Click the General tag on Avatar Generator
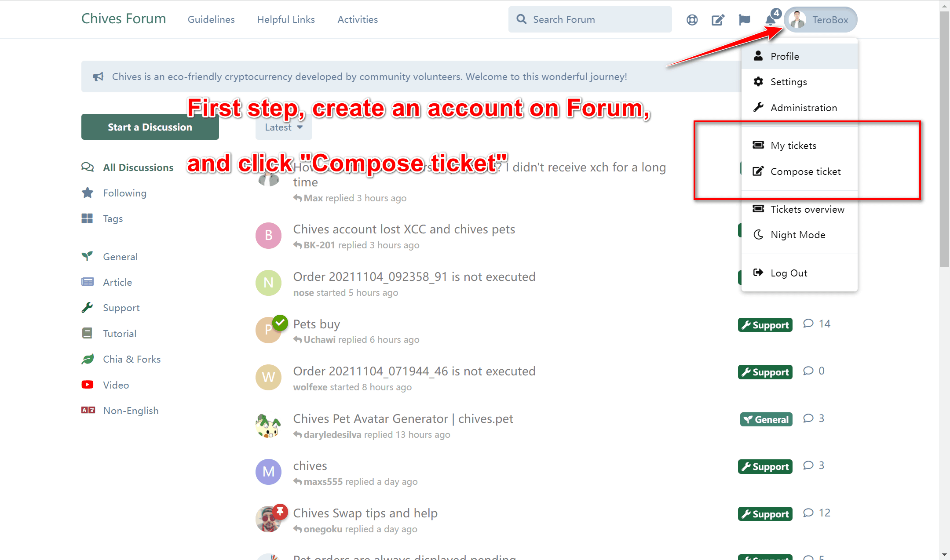 point(766,419)
